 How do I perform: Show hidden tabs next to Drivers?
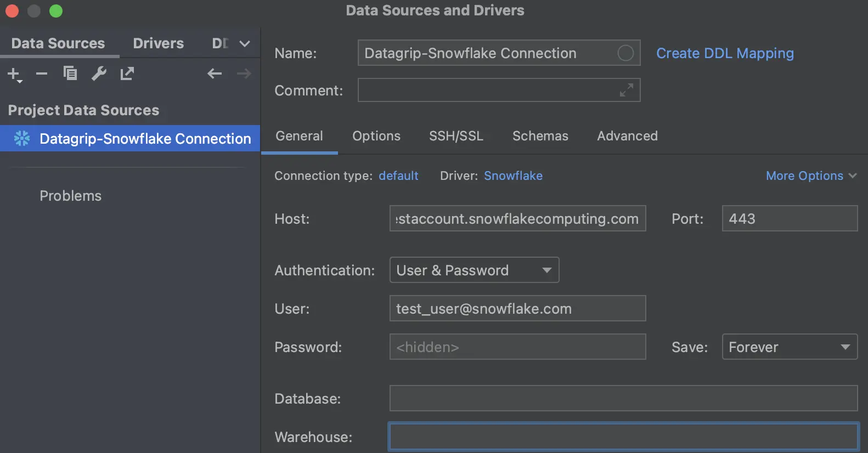pos(245,43)
